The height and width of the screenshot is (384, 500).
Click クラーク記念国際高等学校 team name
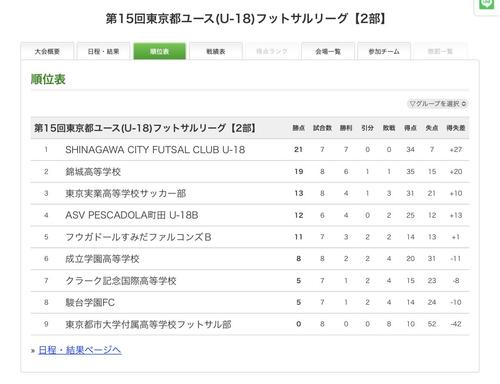121,281
